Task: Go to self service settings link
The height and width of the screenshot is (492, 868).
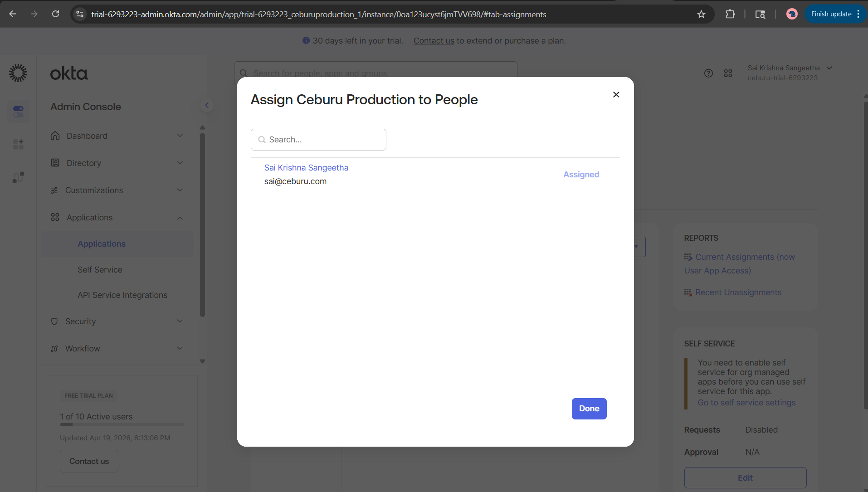Action: pyautogui.click(x=746, y=403)
